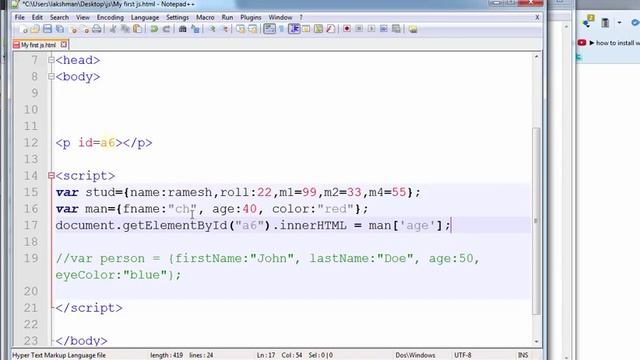The width and height of the screenshot is (640, 360).
Task: Click the INS insert mode indicator
Action: click(522, 355)
